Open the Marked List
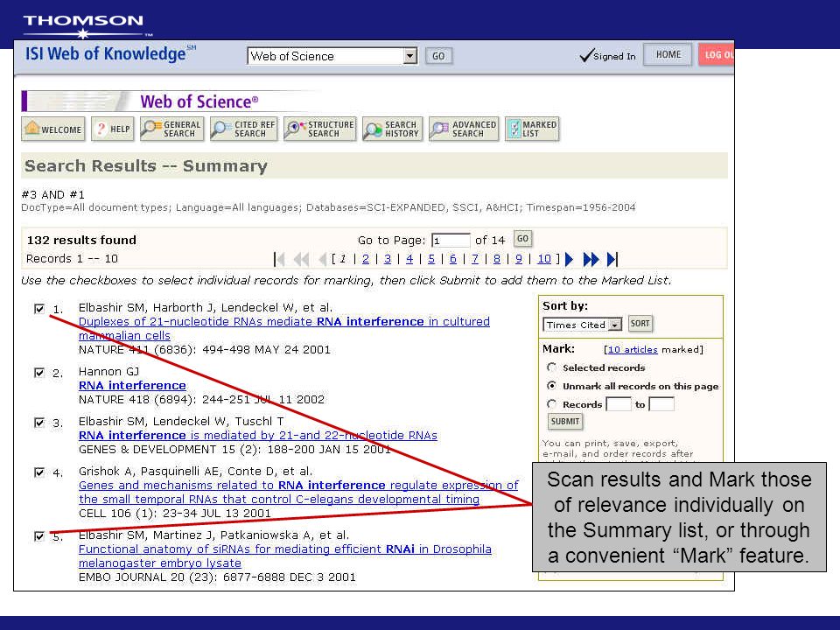The image size is (840, 630). (532, 129)
